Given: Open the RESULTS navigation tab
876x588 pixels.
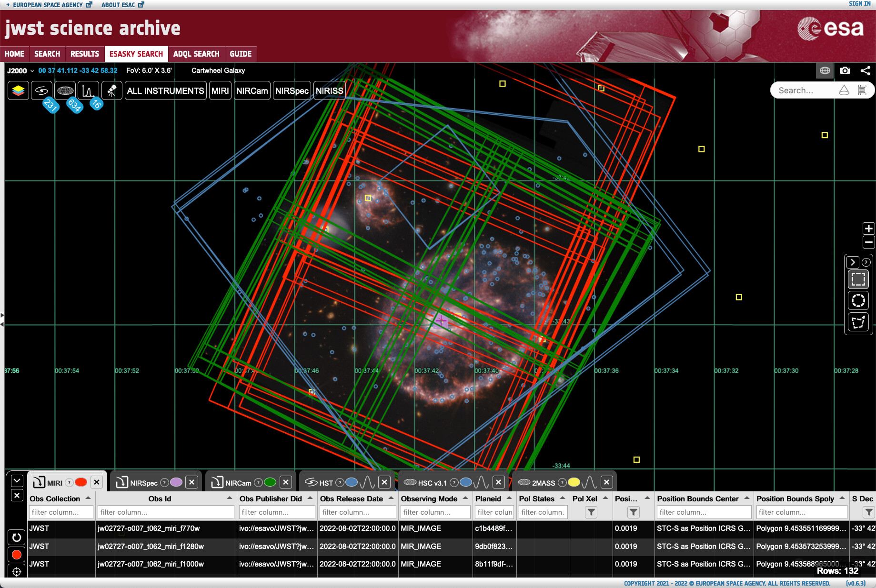Looking at the screenshot, I should click(x=85, y=54).
